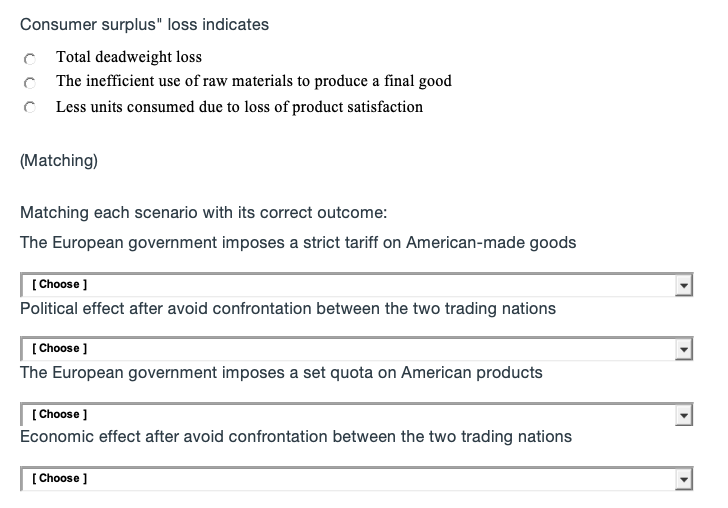Click the 'inefficient use of raw materials' answer text
The image size is (728, 508).
pyautogui.click(x=254, y=81)
